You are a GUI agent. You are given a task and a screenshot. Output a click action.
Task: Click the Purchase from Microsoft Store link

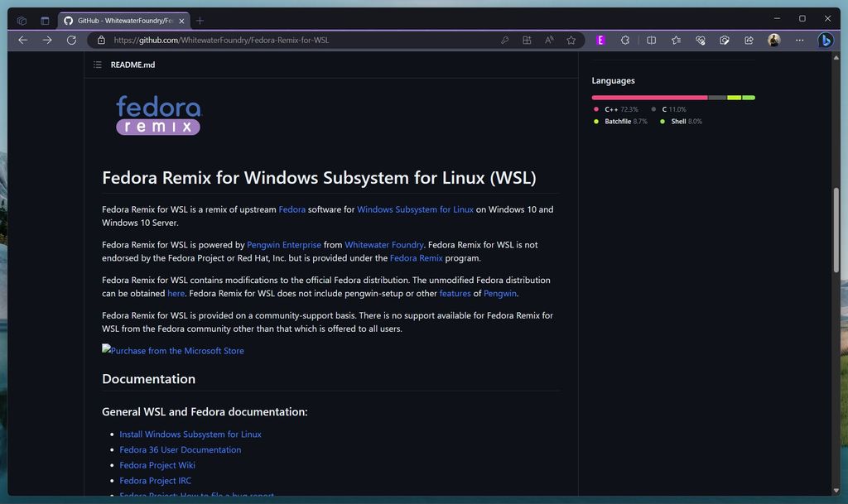(172, 350)
